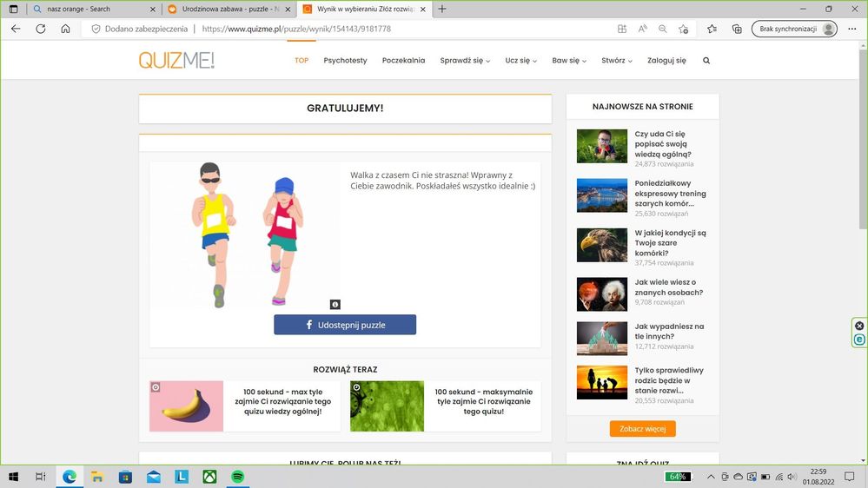Screen dimensions: 868x488
Task: Expand the Sprawdź się dropdown menu
Action: tap(465, 61)
